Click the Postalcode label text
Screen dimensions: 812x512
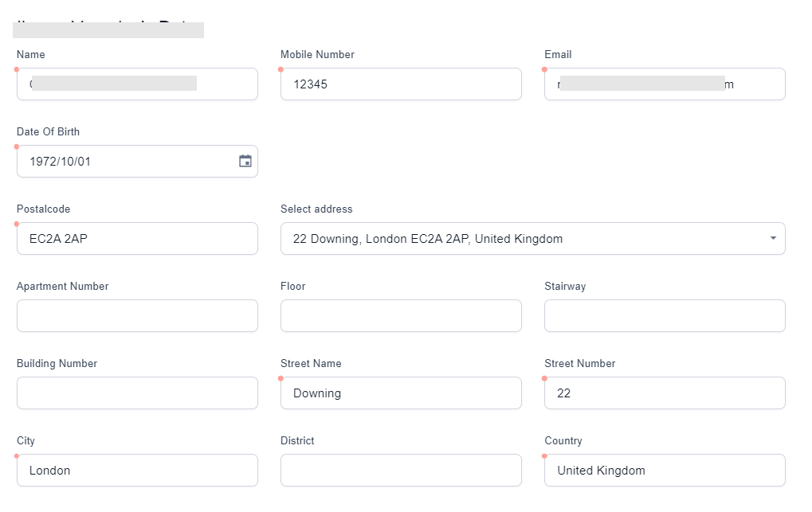tap(43, 209)
